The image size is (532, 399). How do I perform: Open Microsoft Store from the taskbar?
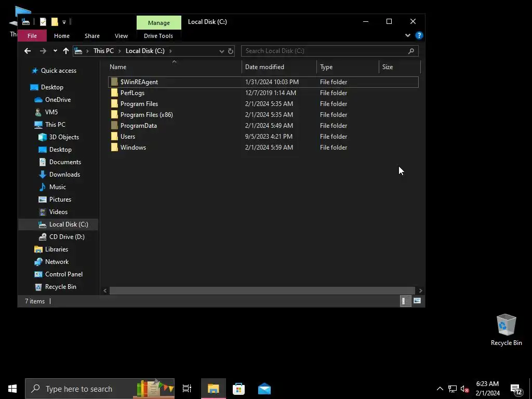[x=238, y=389]
